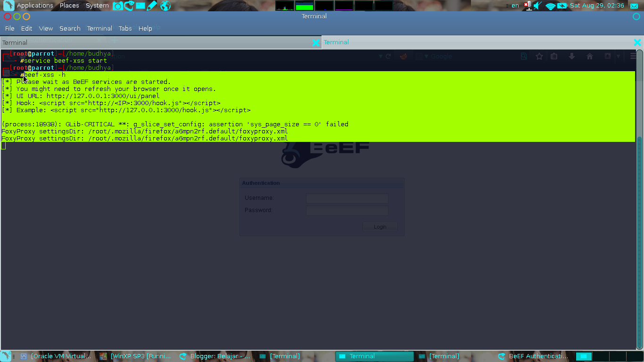Click the active Terminal taskbar entry
Image resolution: width=644 pixels, height=362 pixels.
pyautogui.click(x=374, y=356)
